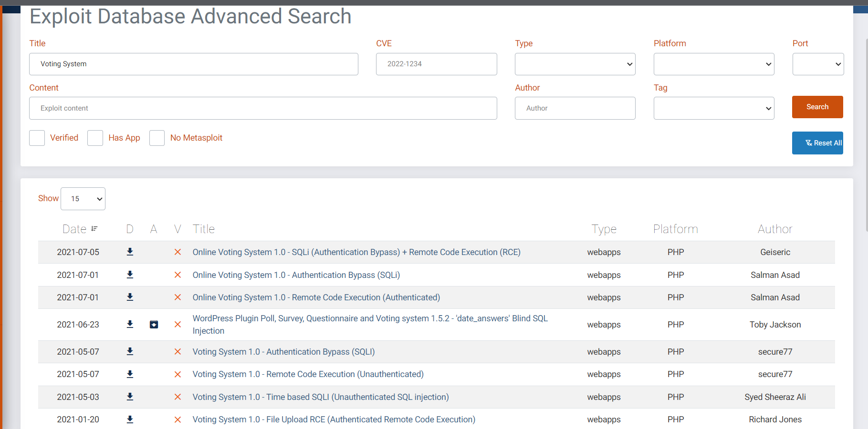Click the Author column header
Screen dimensions: 868x429
775,229
